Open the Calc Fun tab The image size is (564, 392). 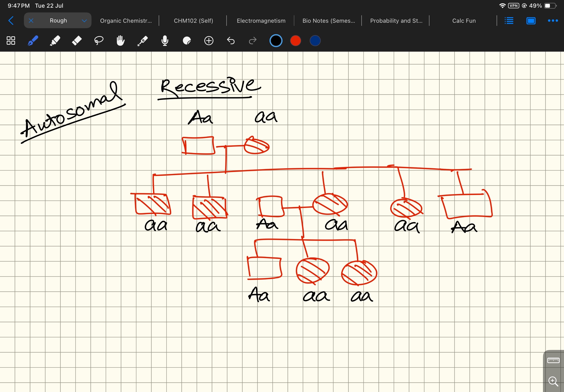click(464, 21)
